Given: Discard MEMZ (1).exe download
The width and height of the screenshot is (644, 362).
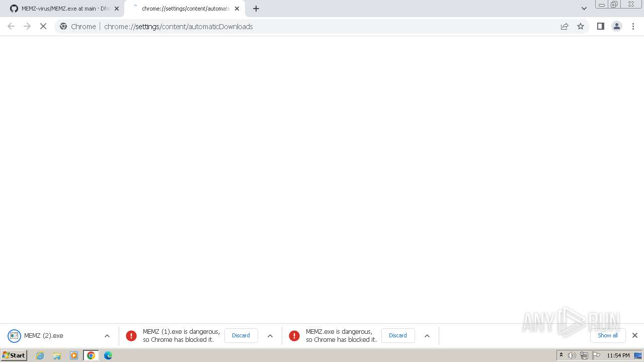Looking at the screenshot, I should click(x=241, y=335).
